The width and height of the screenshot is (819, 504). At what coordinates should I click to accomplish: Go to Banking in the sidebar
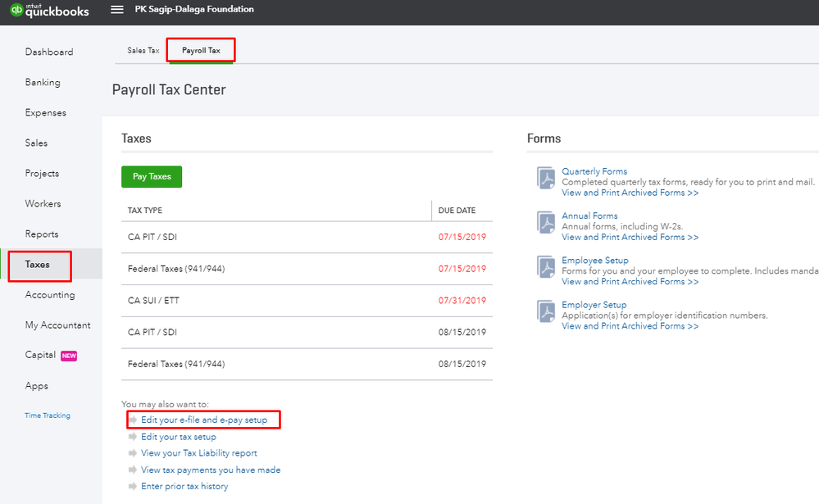pos(43,82)
